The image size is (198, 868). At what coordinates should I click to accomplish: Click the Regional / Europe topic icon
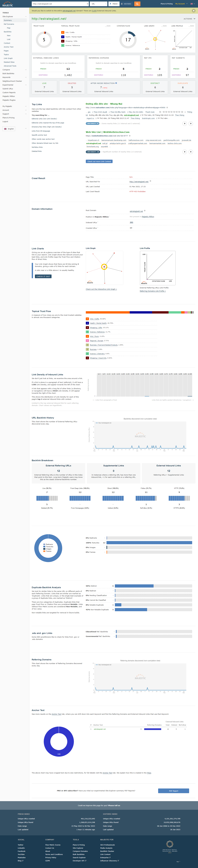87,341
